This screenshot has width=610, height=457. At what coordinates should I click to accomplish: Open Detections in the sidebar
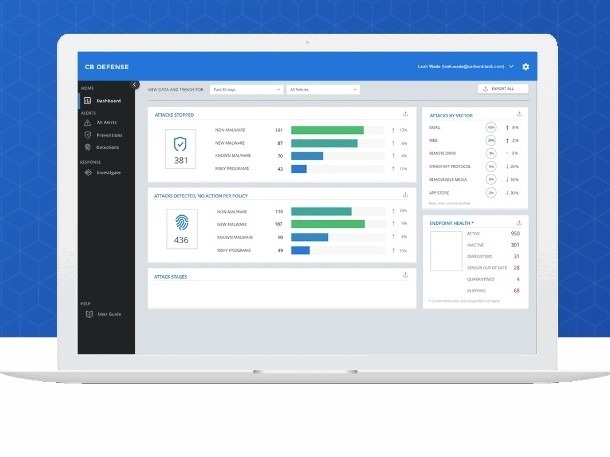106,147
